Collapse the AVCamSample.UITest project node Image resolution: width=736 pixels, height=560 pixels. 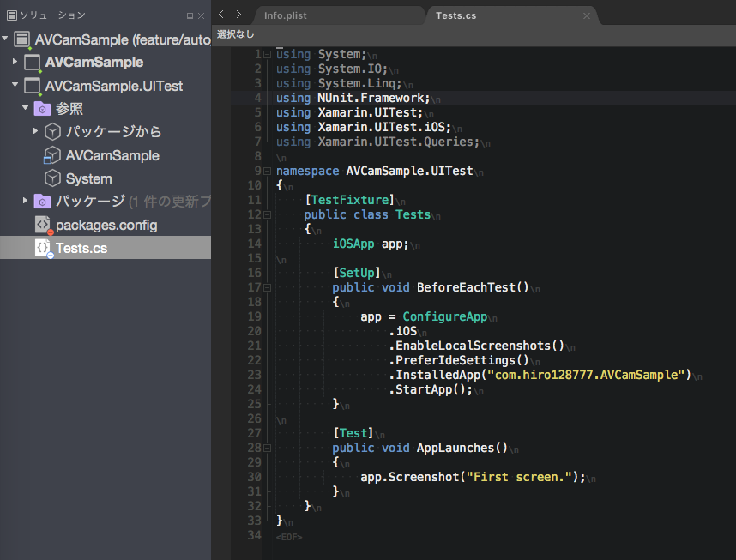click(x=15, y=85)
